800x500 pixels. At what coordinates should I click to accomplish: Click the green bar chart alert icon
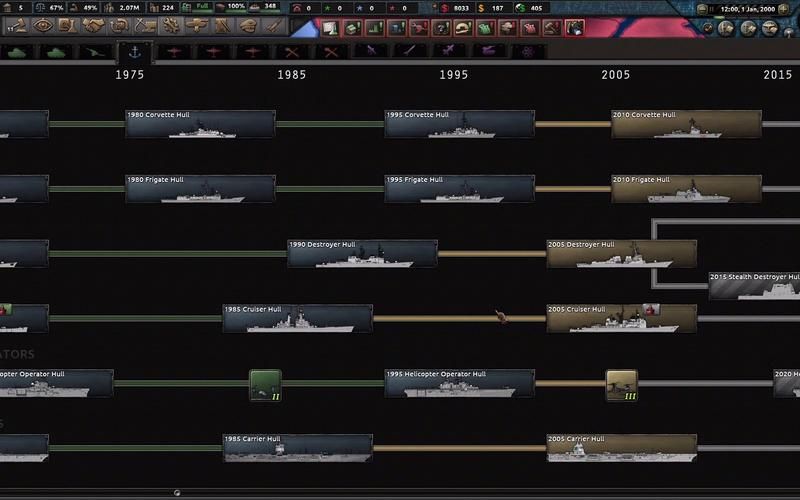(374, 28)
